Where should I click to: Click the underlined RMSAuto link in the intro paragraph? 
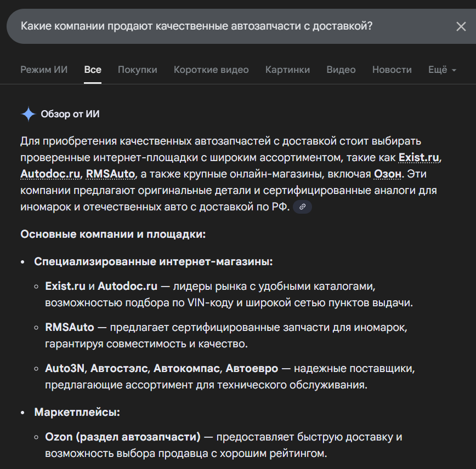click(110, 174)
